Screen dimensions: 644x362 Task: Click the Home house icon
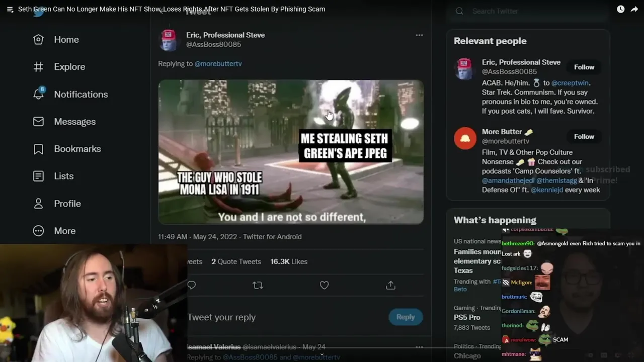click(38, 39)
